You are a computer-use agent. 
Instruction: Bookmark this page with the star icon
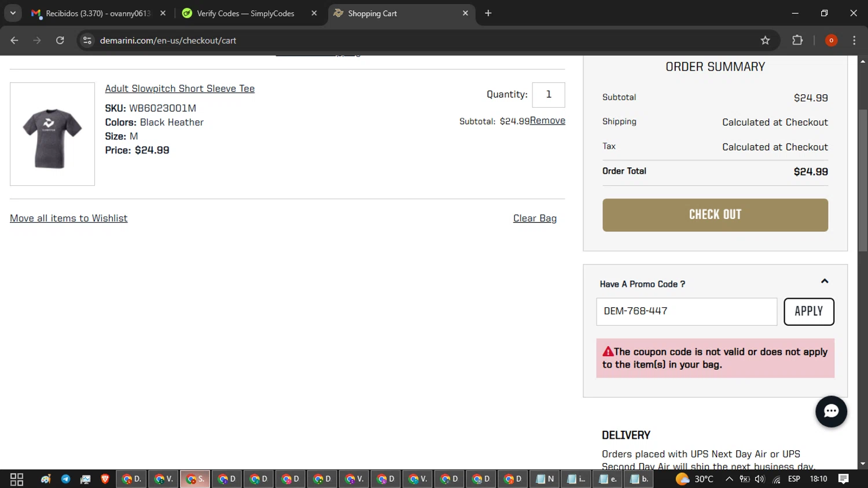tap(765, 41)
